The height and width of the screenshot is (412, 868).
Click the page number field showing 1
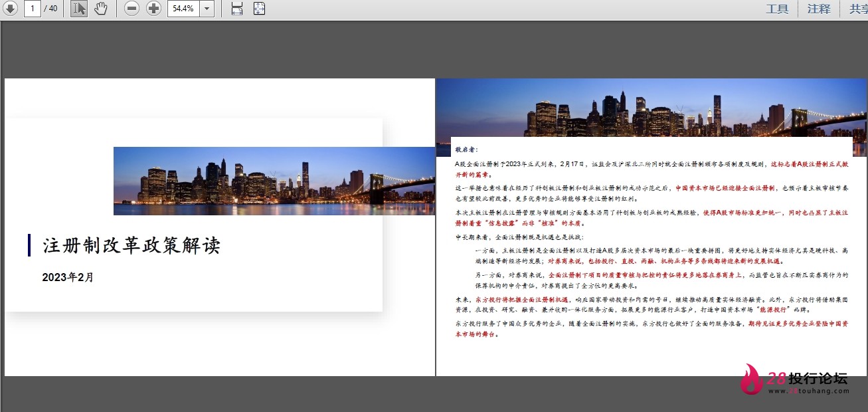click(32, 9)
